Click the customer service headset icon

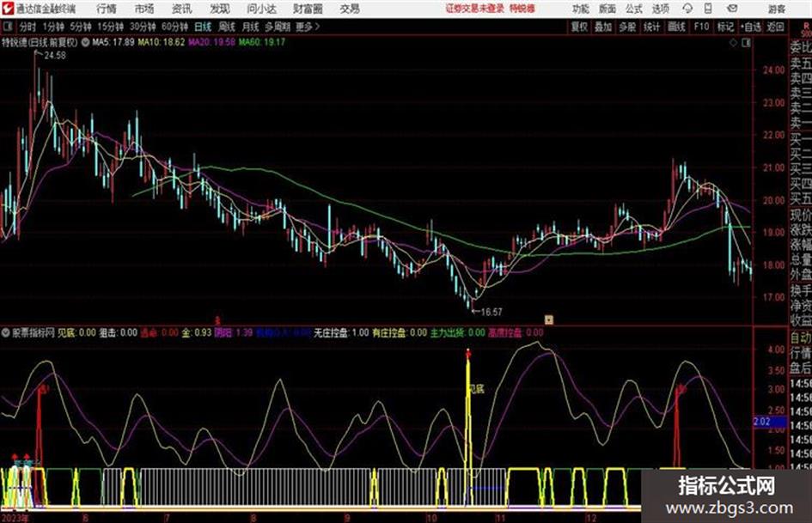(687, 9)
